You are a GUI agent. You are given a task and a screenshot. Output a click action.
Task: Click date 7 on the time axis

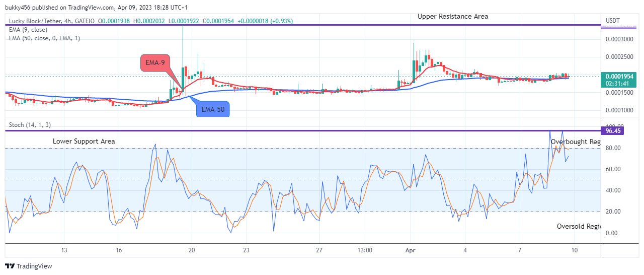520,250
